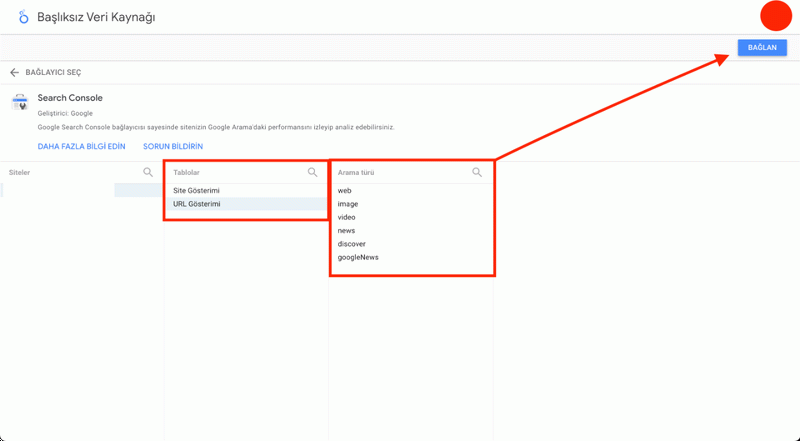
Task: Open search in the Arama türü column
Action: 477,173
